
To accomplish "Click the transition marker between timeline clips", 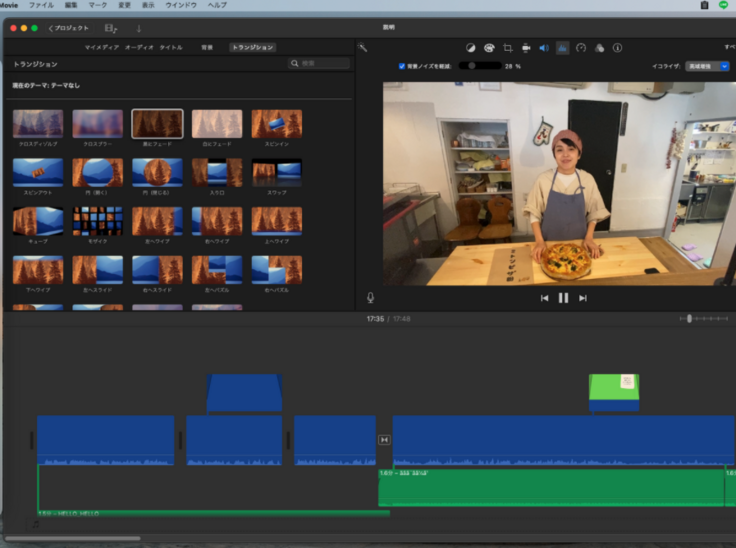I will tap(384, 440).
